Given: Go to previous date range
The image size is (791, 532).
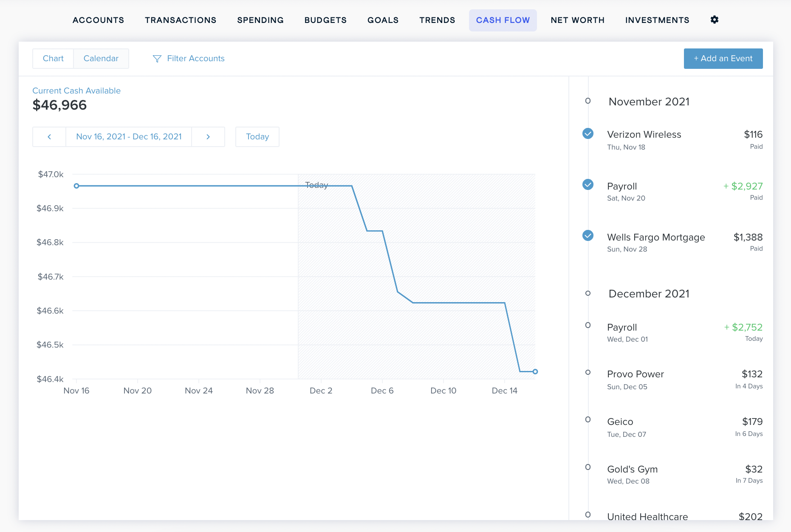Looking at the screenshot, I should click(49, 137).
